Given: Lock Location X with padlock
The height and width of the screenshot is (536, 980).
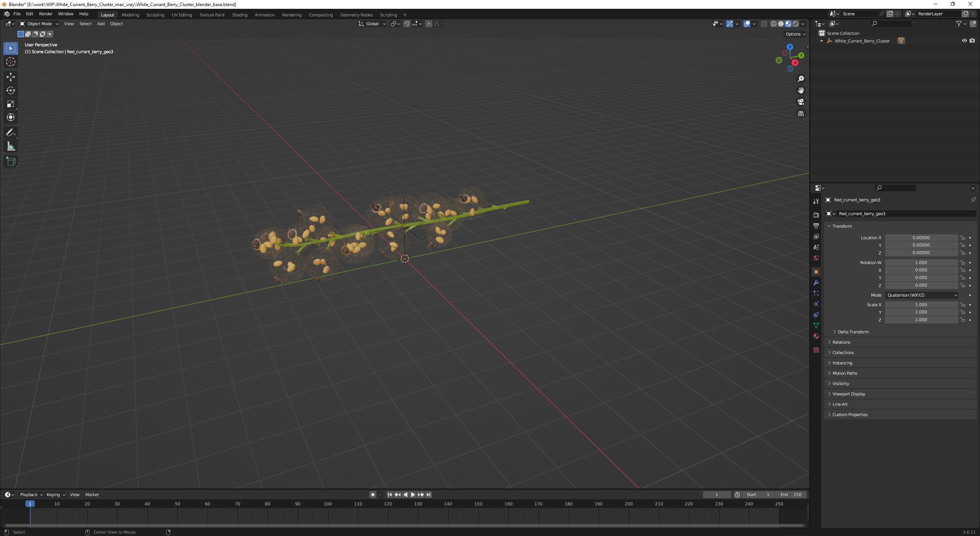Looking at the screenshot, I should click(962, 238).
